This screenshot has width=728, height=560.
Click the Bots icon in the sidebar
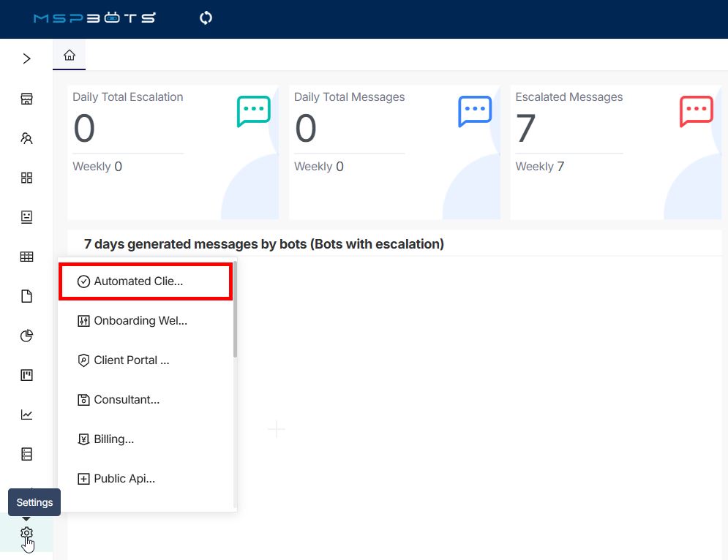[27, 216]
